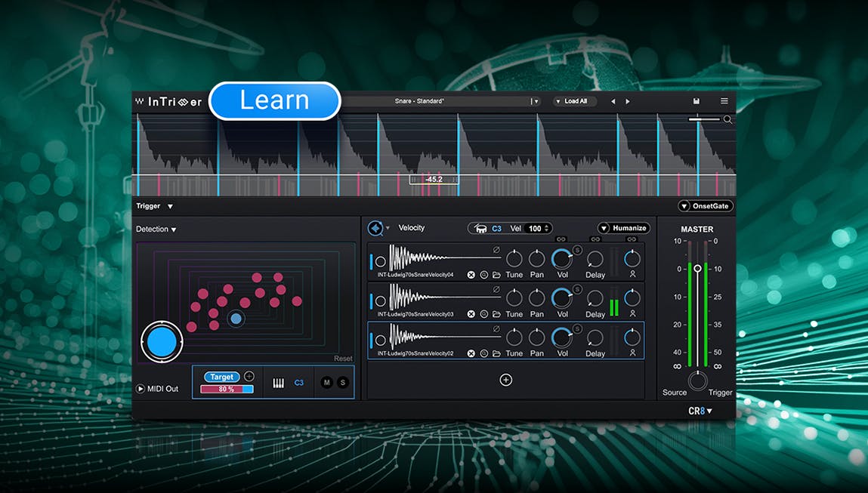
Task: Click the C3 note beside piano keys
Action: (299, 383)
